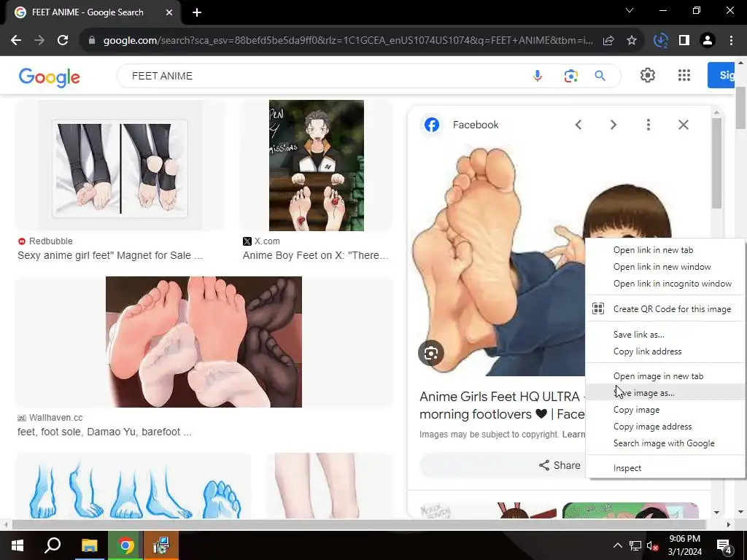Click the blue magnifier search icon
The width and height of the screenshot is (747, 560).
[x=600, y=76]
